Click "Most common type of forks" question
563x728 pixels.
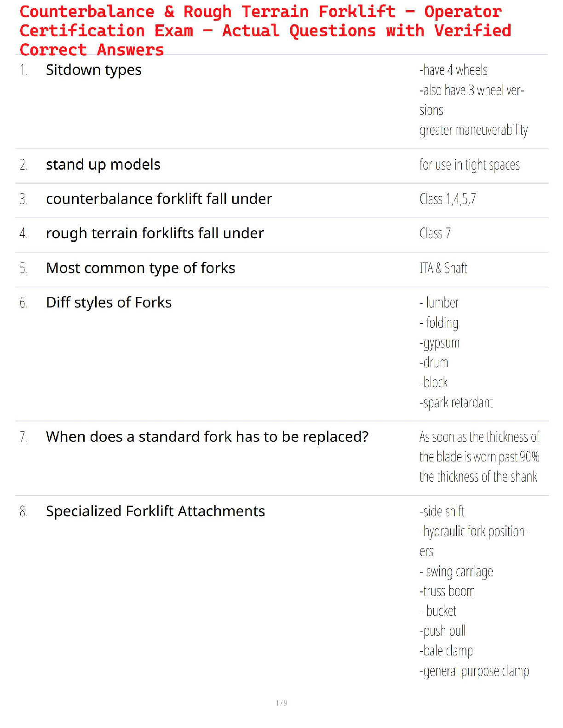point(140,268)
